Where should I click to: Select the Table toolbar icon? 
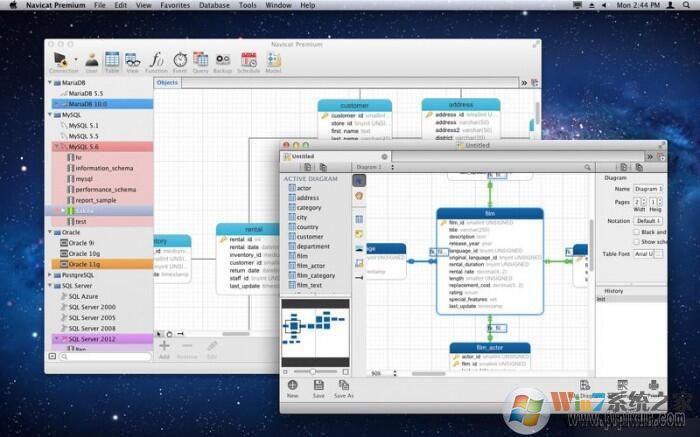(112, 61)
